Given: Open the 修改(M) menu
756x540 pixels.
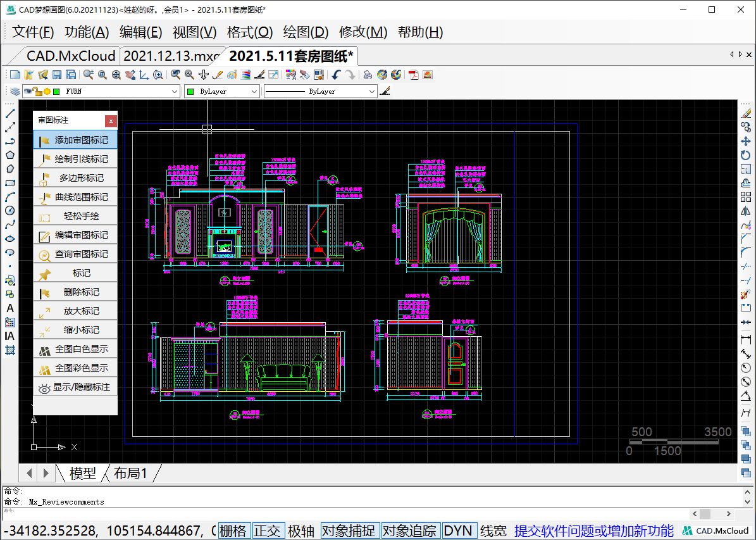Looking at the screenshot, I should (363, 32).
